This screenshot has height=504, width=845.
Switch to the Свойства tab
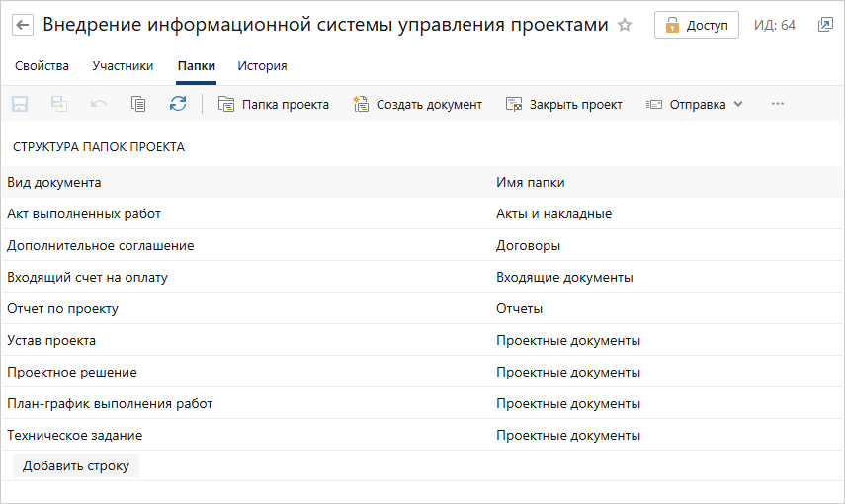point(42,66)
